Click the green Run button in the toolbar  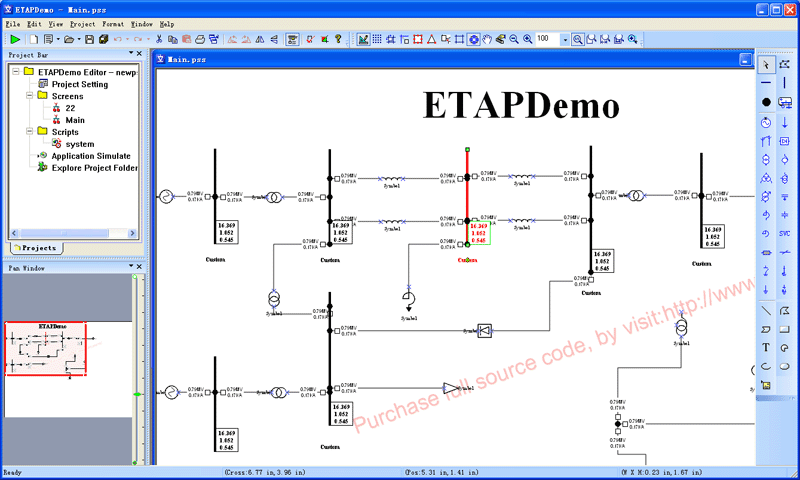15,39
